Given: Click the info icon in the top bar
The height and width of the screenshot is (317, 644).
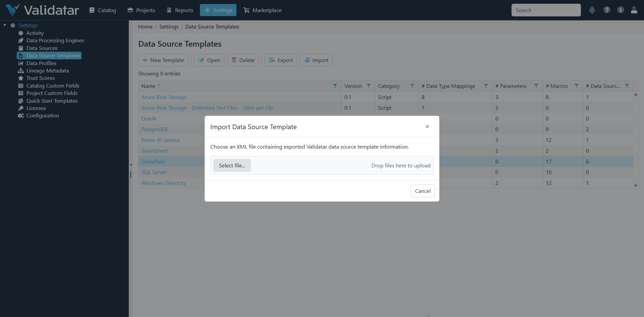Looking at the screenshot, I should tap(621, 10).
